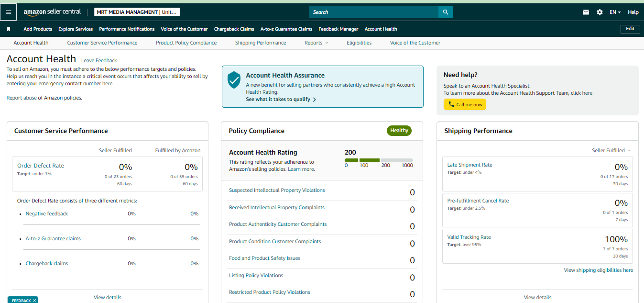Open Suspected Intellectual Property Violations
The width and height of the screenshot is (644, 303).
[277, 191]
